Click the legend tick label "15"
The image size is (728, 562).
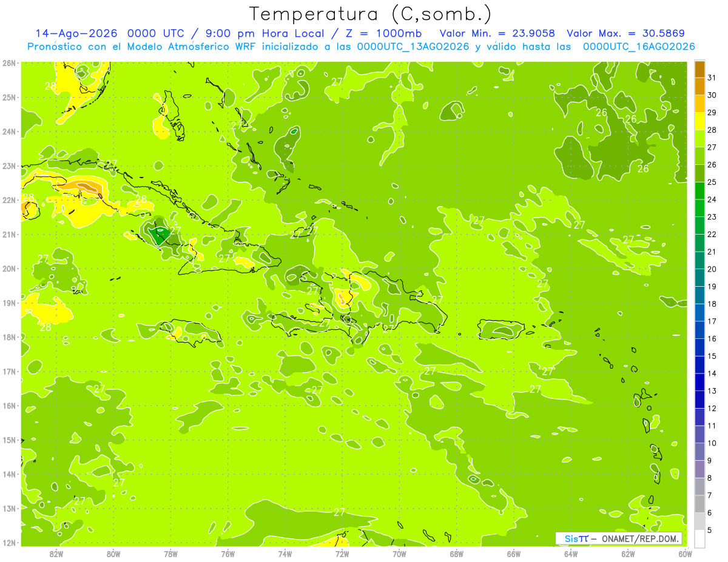(x=712, y=356)
